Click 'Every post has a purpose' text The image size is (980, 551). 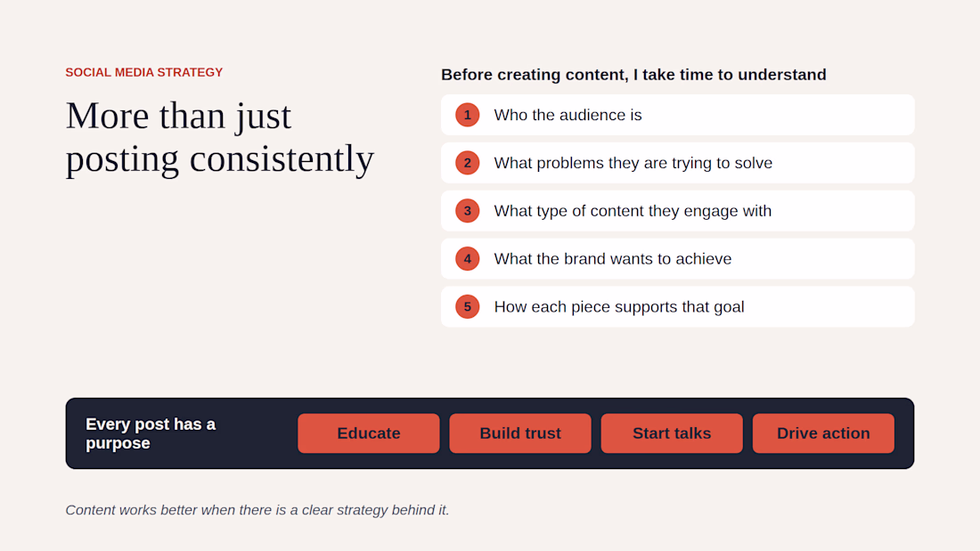151,434
